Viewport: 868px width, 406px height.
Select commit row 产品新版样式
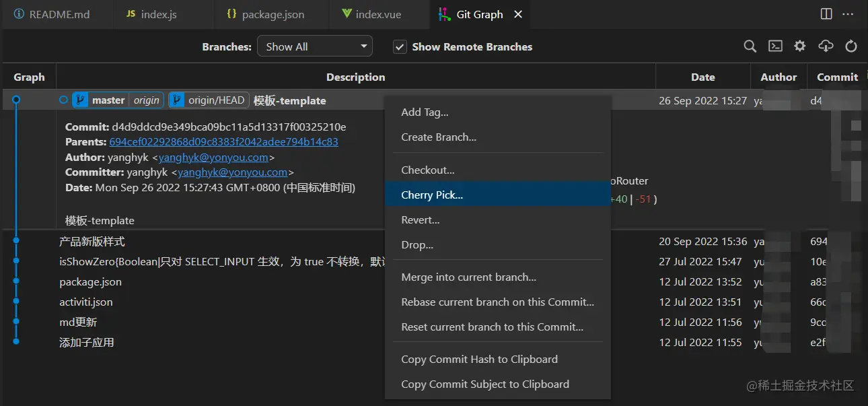(x=434, y=241)
